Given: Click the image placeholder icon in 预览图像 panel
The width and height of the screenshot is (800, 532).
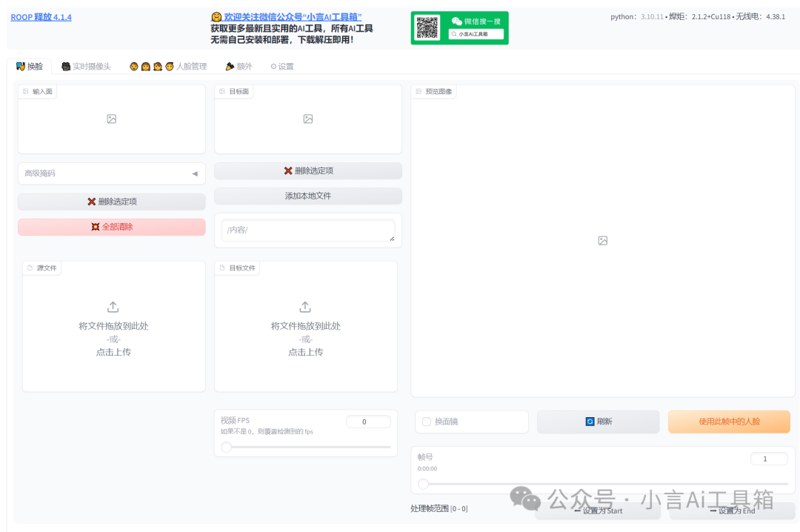Looking at the screenshot, I should 602,241.
